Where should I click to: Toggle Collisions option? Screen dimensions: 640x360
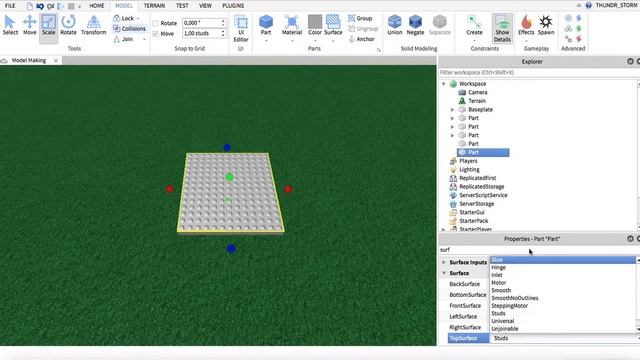point(129,29)
